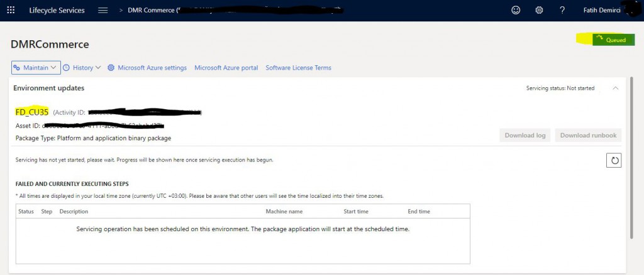Click the Machine name column header
Viewport: 644px width, 275px height.
pyautogui.click(x=284, y=212)
